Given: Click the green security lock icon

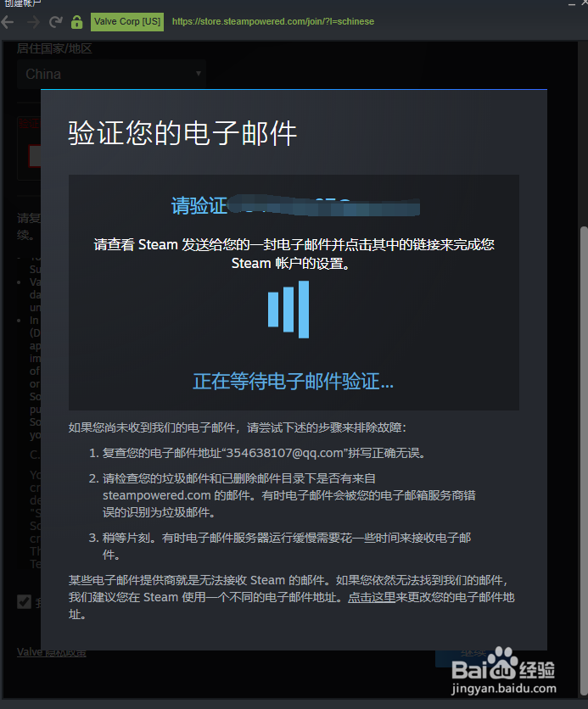Looking at the screenshot, I should [x=77, y=22].
